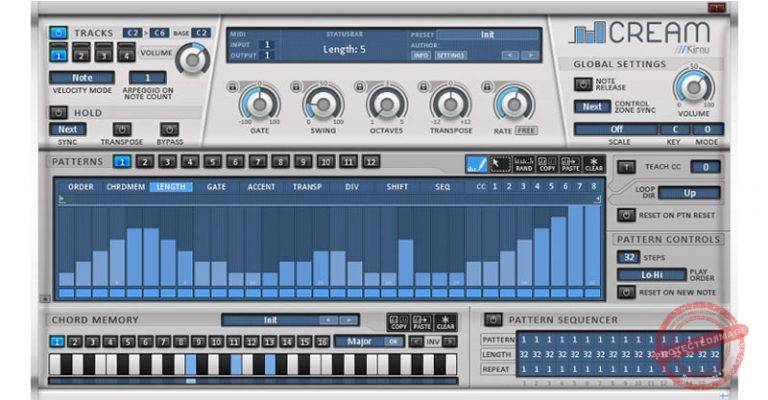Click the Gate knob
Screen dimensions: 768x400
click(x=260, y=104)
